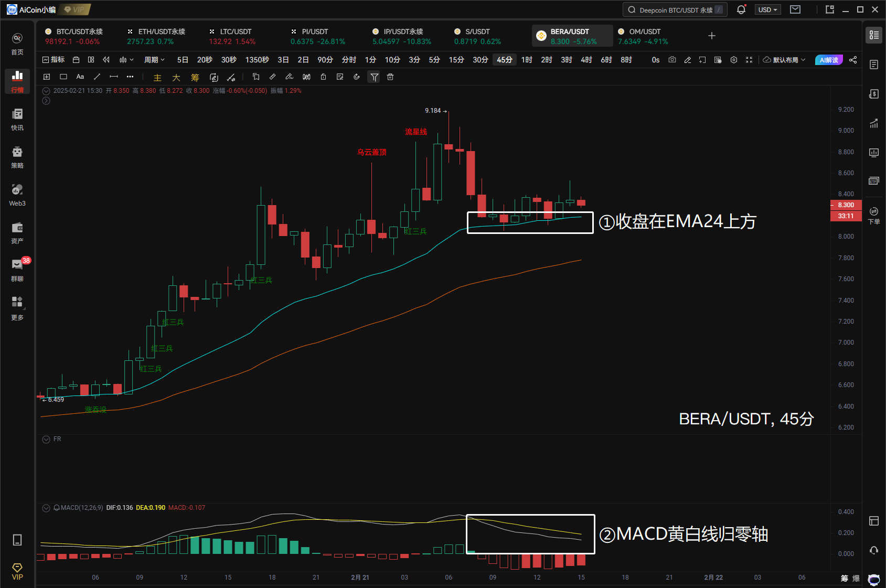Collapse the FR indicator panel
The width and height of the screenshot is (886, 588).
(x=46, y=439)
